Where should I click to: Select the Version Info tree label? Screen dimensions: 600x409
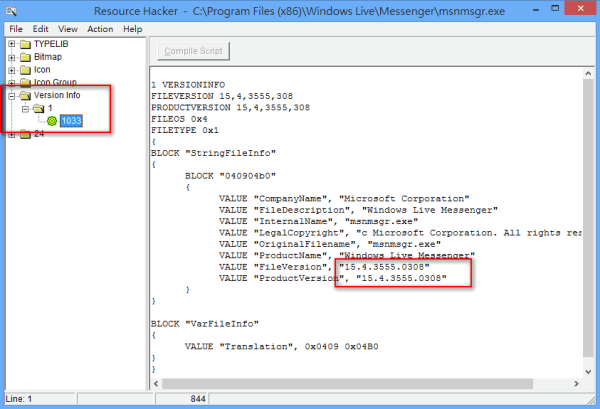57,95
